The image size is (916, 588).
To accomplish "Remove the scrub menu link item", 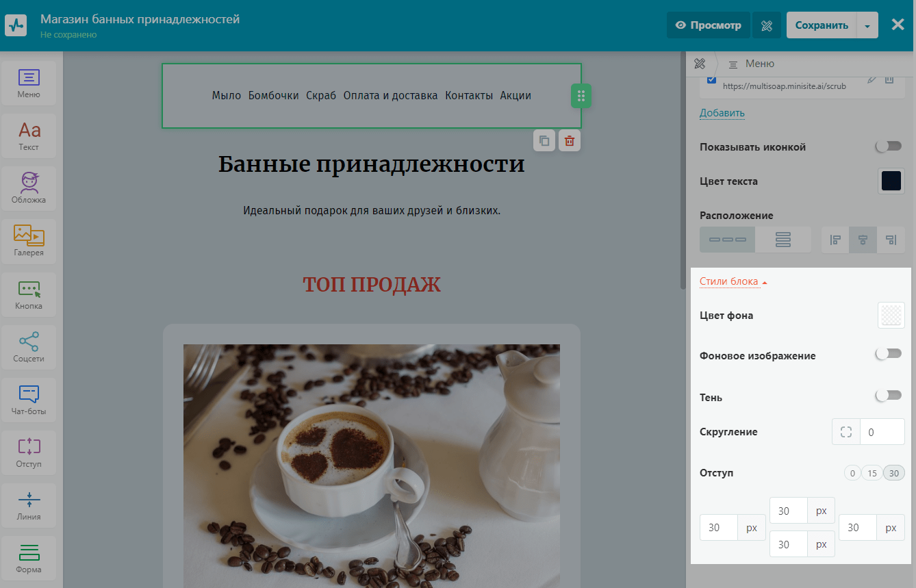I will click(889, 79).
